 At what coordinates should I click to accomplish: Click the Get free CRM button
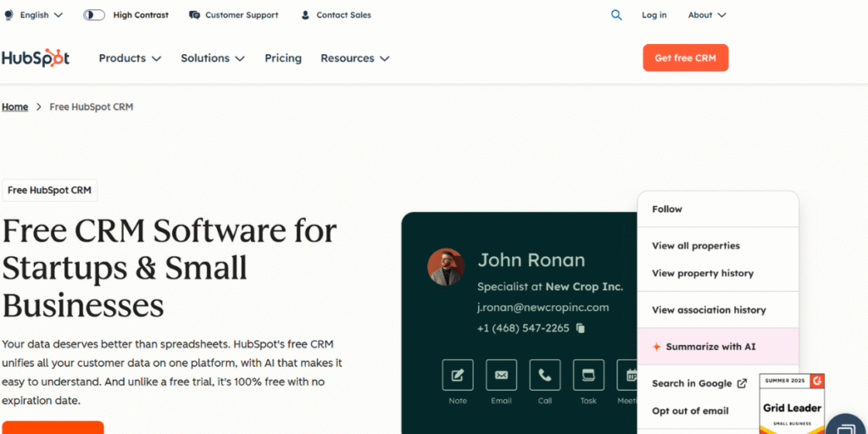click(685, 58)
